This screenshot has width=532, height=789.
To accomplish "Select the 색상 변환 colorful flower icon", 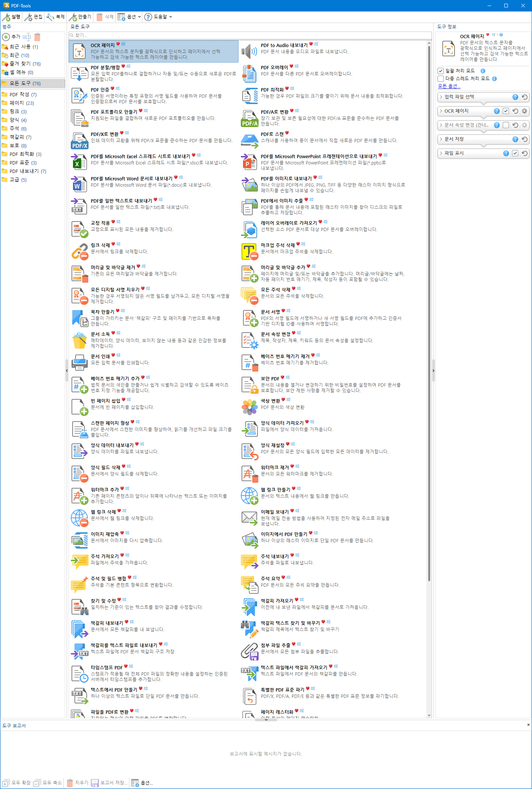I will point(249,407).
